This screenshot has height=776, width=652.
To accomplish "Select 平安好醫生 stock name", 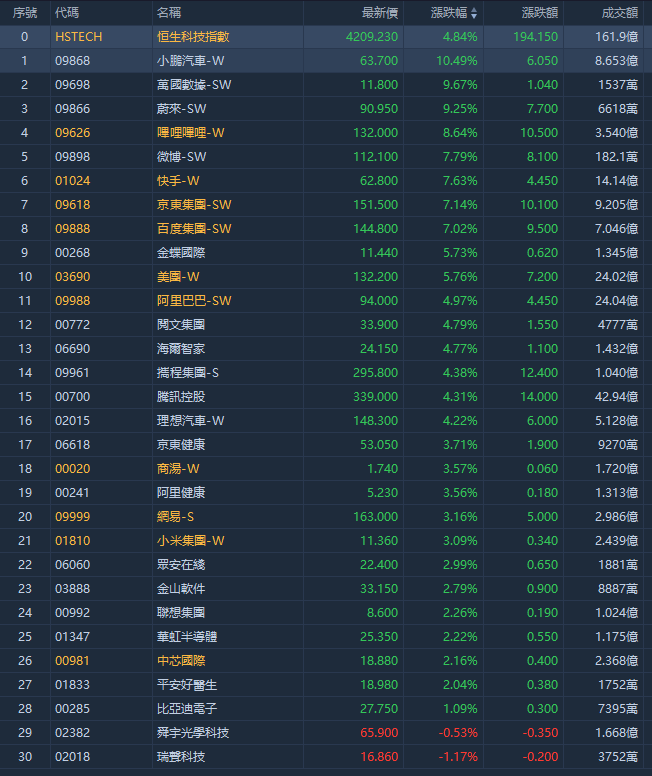I will coord(187,685).
